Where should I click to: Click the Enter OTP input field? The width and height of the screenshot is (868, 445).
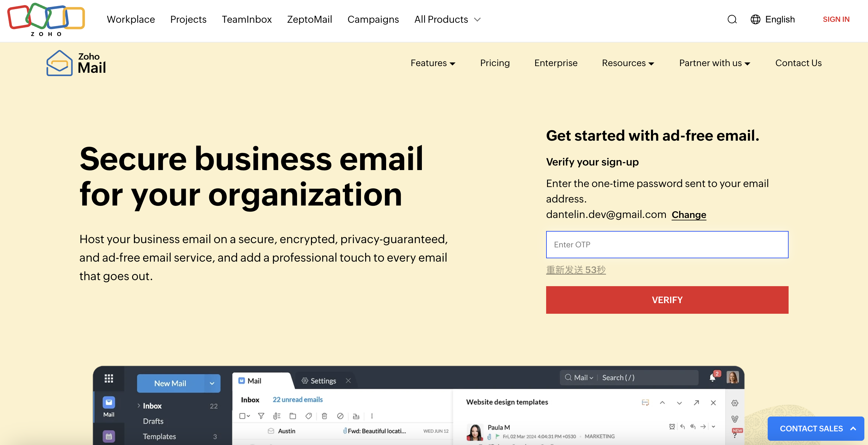click(666, 245)
